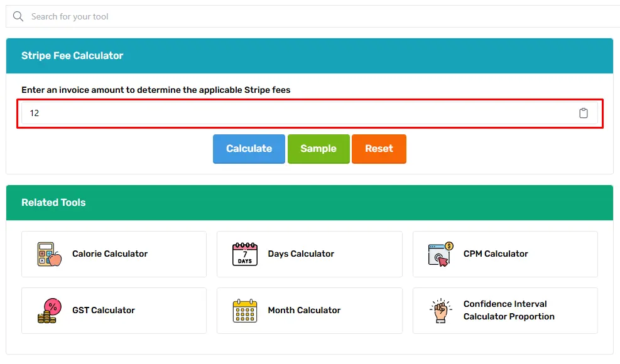Open the Days Calculator link
Image resolution: width=620 pixels, height=364 pixels.
click(x=301, y=254)
